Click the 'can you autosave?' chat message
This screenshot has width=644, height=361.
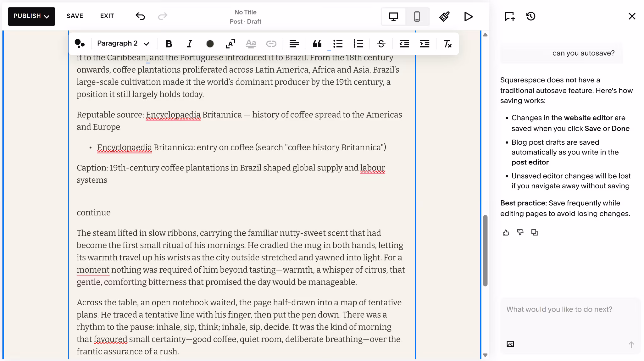click(583, 53)
